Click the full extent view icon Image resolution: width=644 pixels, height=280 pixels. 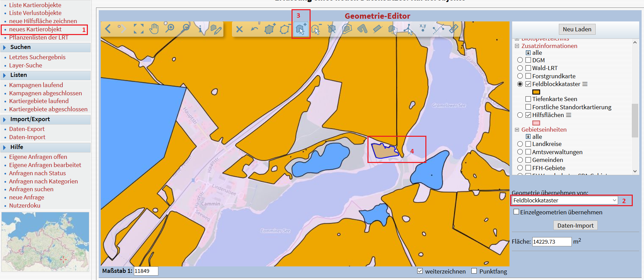(138, 29)
